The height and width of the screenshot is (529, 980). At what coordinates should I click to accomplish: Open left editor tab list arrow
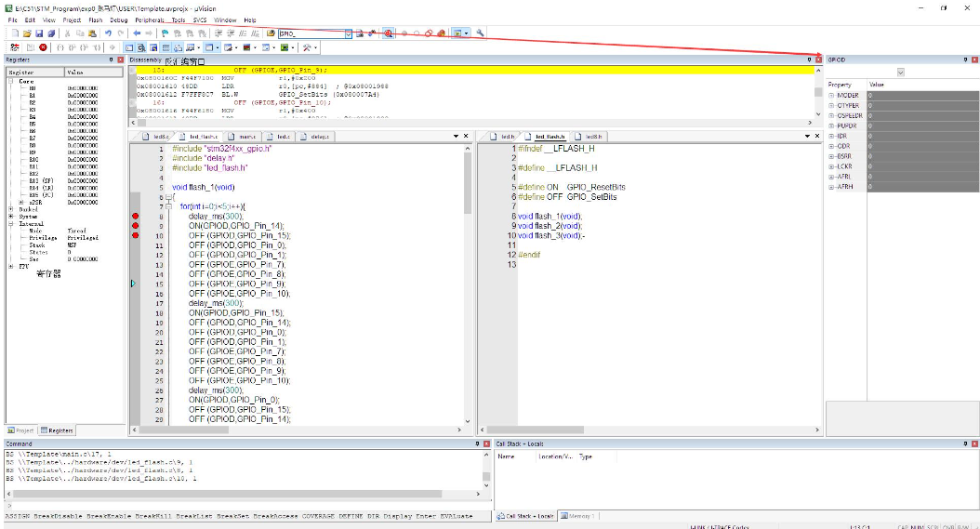pos(456,136)
